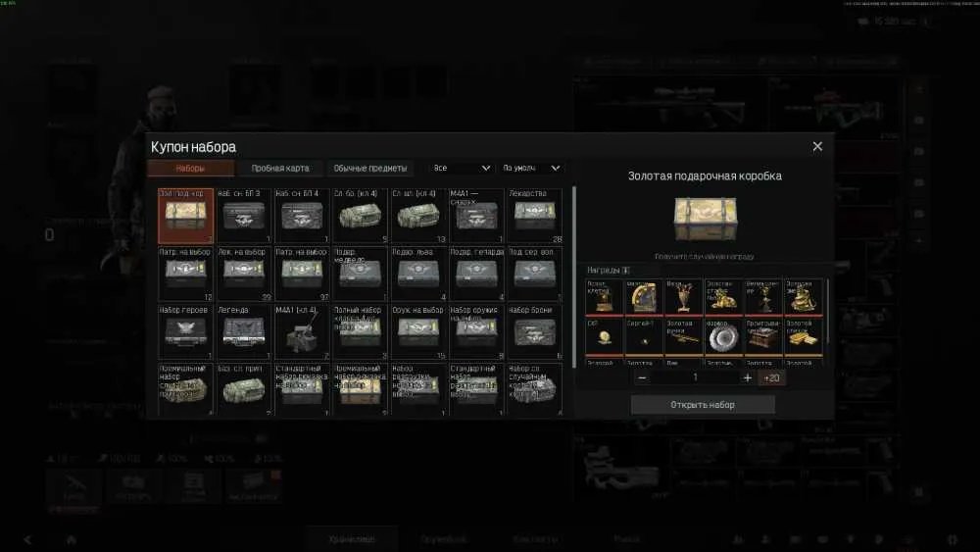Click the silver plate reward thumbnail
The image size is (980, 552).
click(723, 338)
